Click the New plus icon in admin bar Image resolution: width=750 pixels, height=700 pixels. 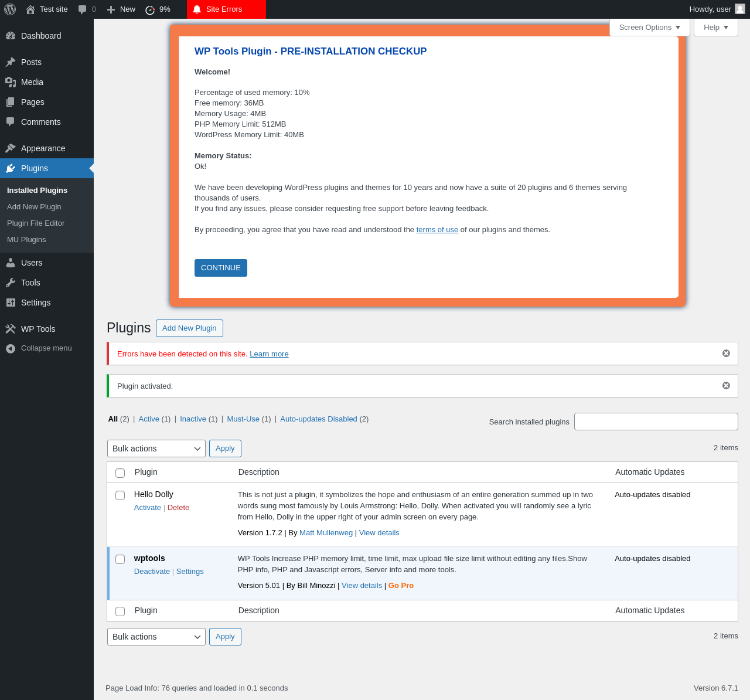pyautogui.click(x=111, y=9)
